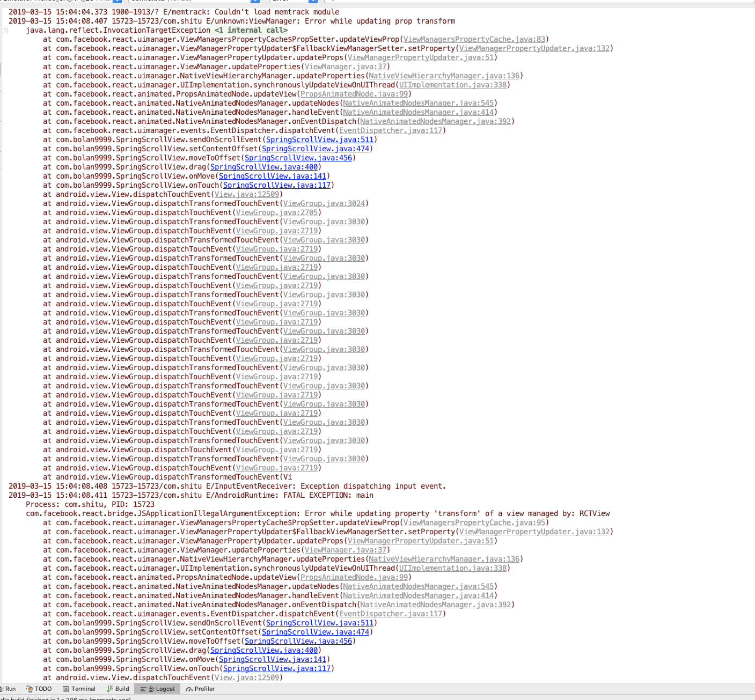Select the 6: Logcat tool window icon
This screenshot has height=700, width=755.
pos(143,689)
